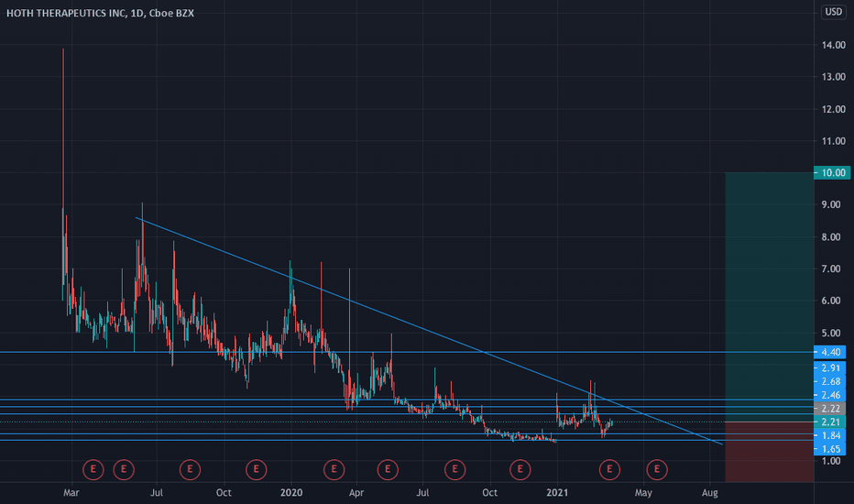Screen dimensions: 854x504
Task: Click the Apr label on time axis
Action: click(356, 493)
